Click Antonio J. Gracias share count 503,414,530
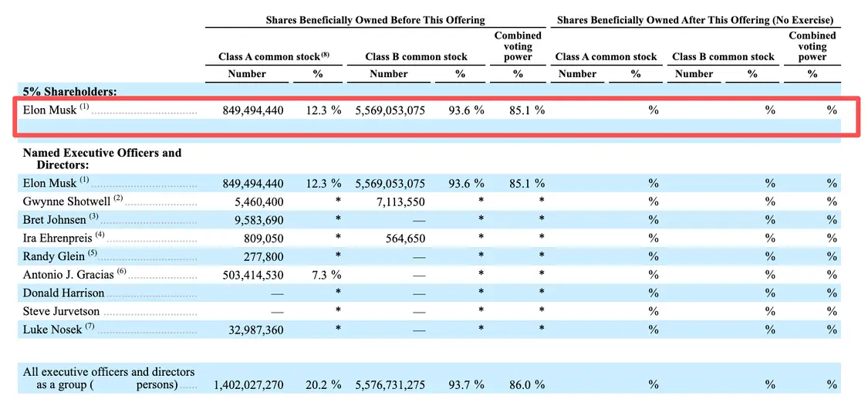The width and height of the screenshot is (868, 406). tap(253, 276)
